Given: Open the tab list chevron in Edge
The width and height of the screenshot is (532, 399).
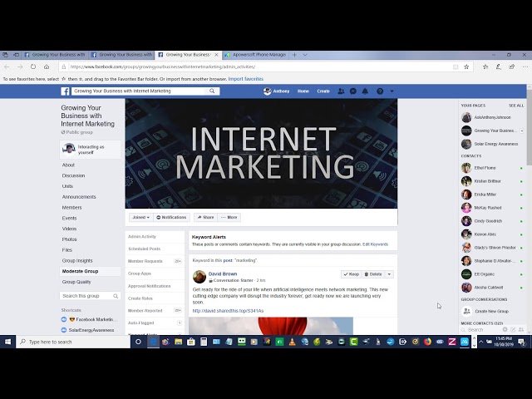Looking at the screenshot, I should tap(305, 55).
